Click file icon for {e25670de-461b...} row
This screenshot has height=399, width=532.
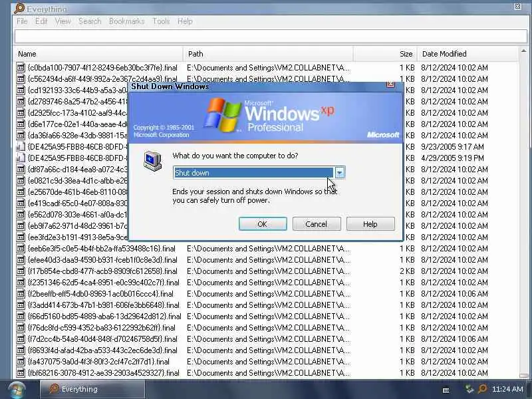point(21,192)
